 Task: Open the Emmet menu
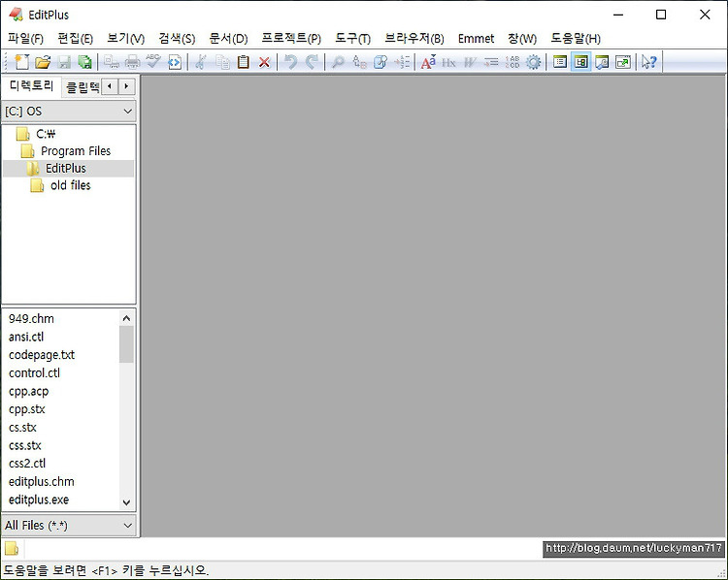click(x=476, y=39)
